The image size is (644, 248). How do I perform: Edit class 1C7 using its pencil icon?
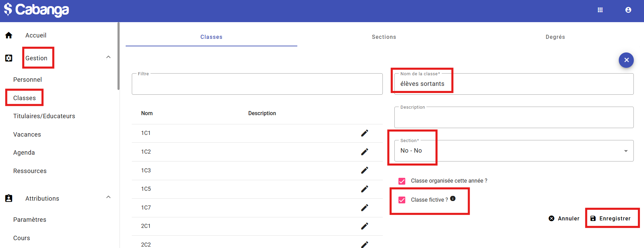click(x=364, y=207)
